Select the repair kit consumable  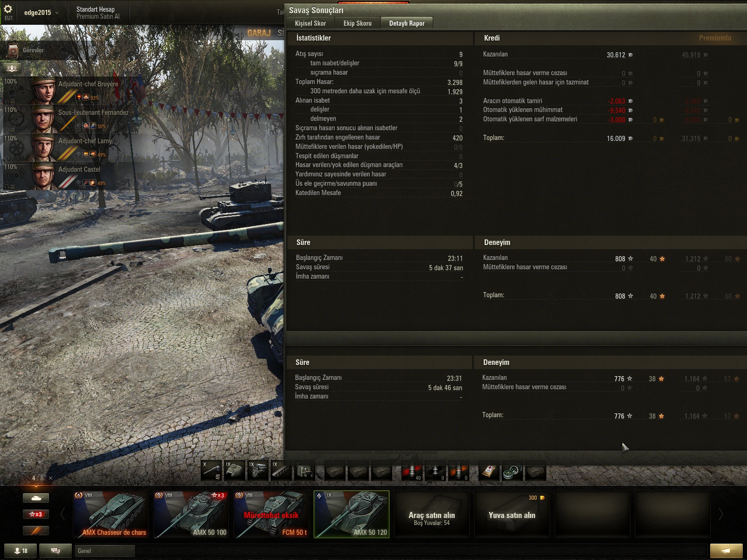512,471
